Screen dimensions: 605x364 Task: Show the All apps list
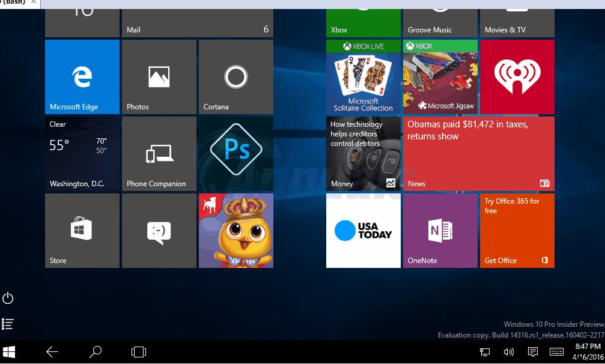8,324
